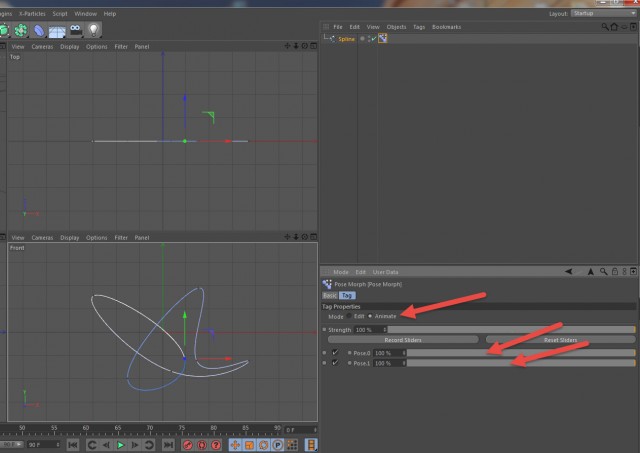Viewport: 640px width, 453px height.
Task: Toggle Spline visibility dots
Action: pyautogui.click(x=369, y=38)
